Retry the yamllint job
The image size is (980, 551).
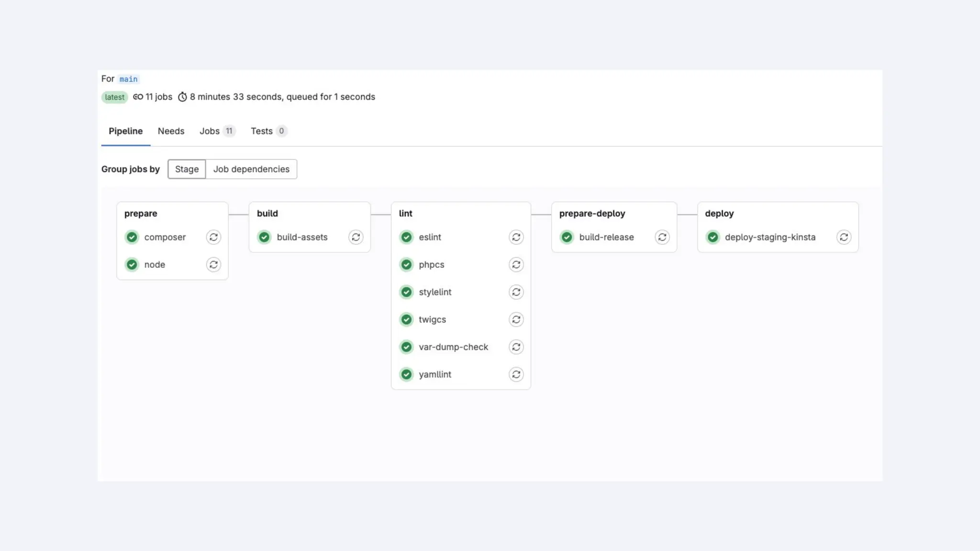(516, 375)
